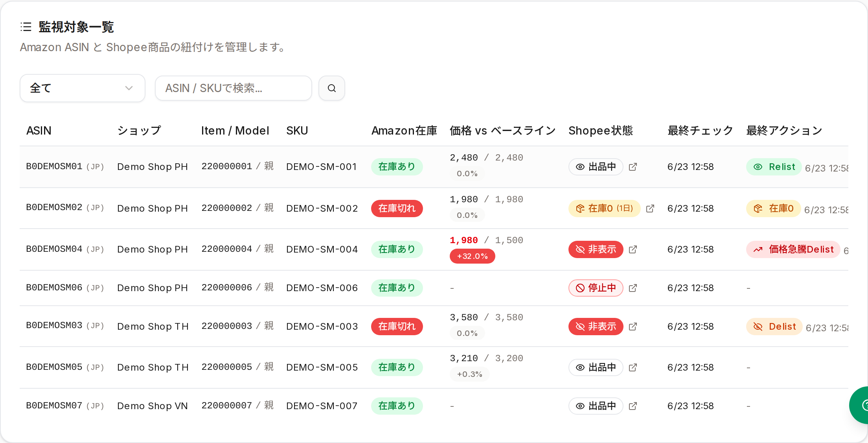Open external link for B0DEMOSM02 row
The width and height of the screenshot is (868, 443).
click(x=650, y=209)
